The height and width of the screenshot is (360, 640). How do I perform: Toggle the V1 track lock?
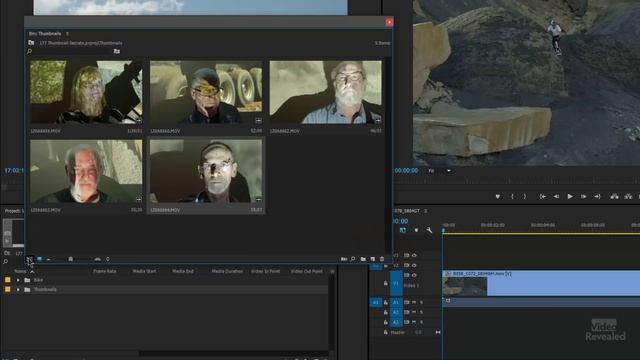click(385, 283)
